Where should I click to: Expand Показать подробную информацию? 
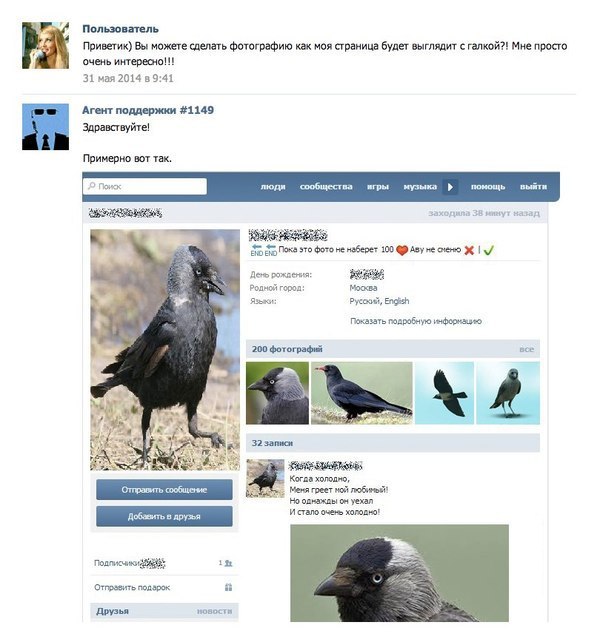(416, 321)
